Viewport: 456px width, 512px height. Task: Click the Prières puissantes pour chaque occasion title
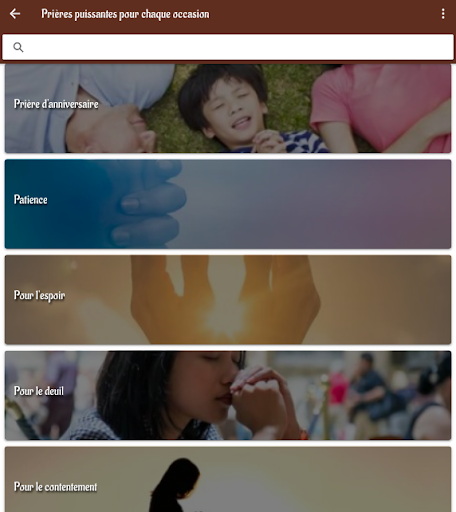[125, 14]
